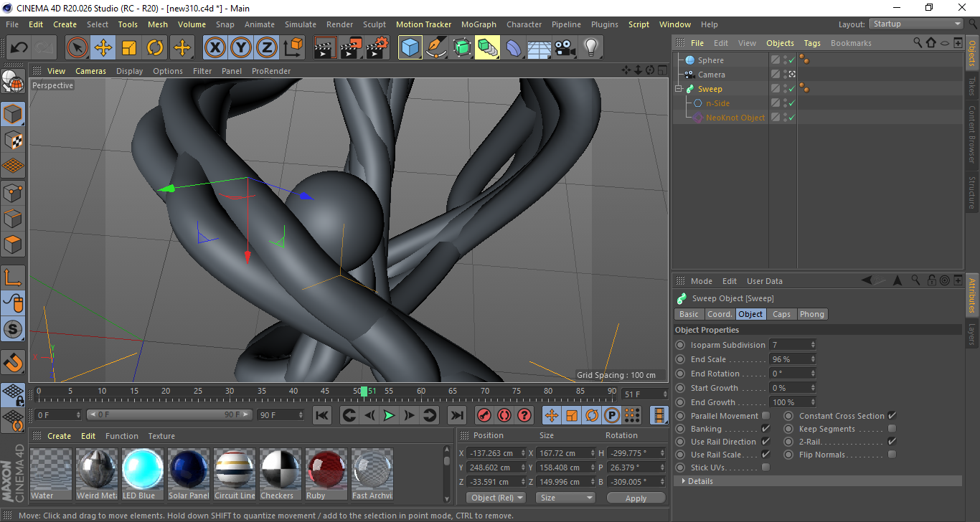This screenshot has width=980, height=522.
Task: Enable Parallel Movement checkbox
Action: pyautogui.click(x=765, y=416)
